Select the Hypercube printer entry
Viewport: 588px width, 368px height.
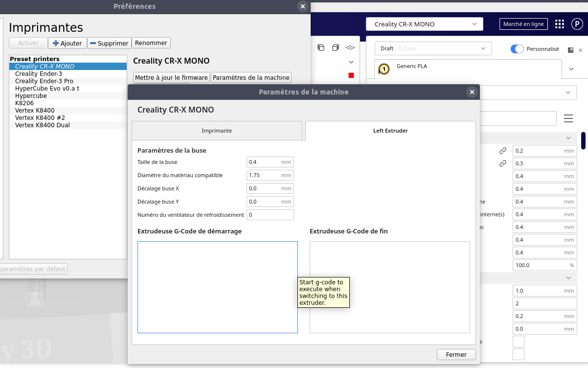coord(68,95)
